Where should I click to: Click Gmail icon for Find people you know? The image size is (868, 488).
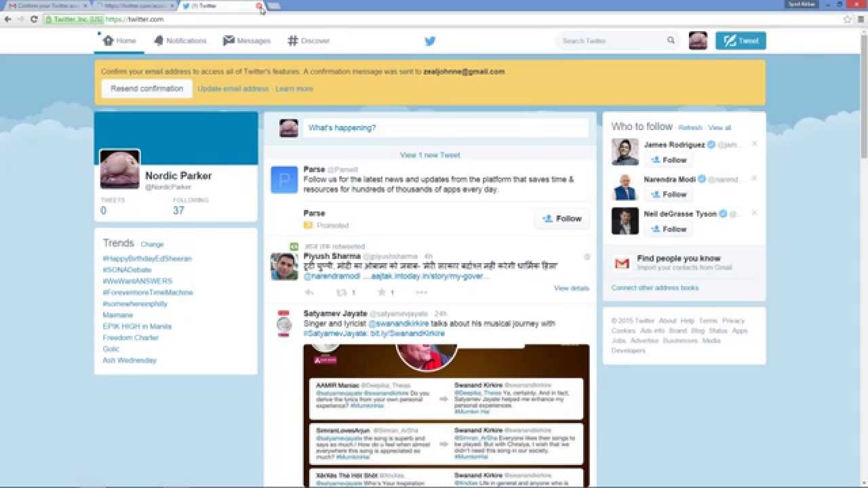[x=622, y=263]
